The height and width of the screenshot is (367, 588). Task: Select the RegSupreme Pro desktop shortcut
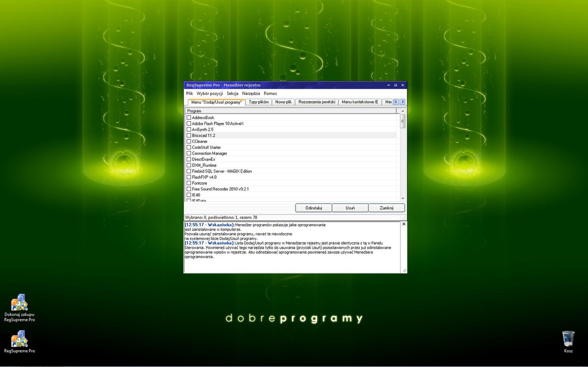[19, 342]
